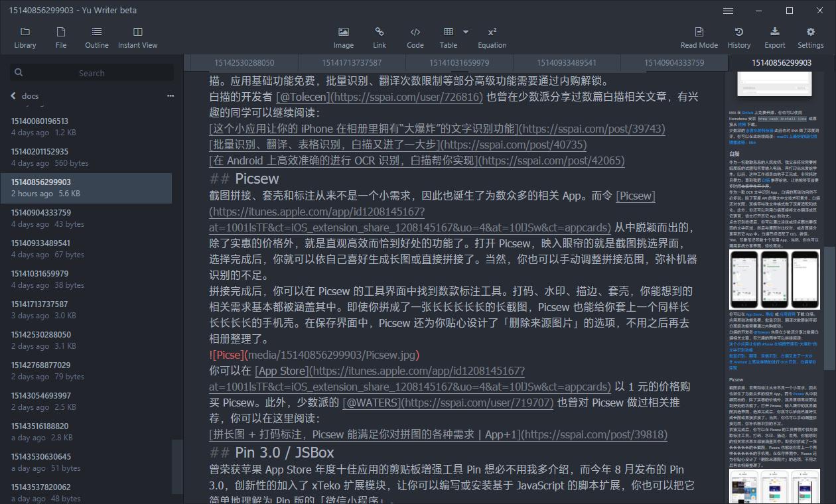Screen dimensions: 836x504
Task: Toggle Instant View mode
Action: coord(138,38)
